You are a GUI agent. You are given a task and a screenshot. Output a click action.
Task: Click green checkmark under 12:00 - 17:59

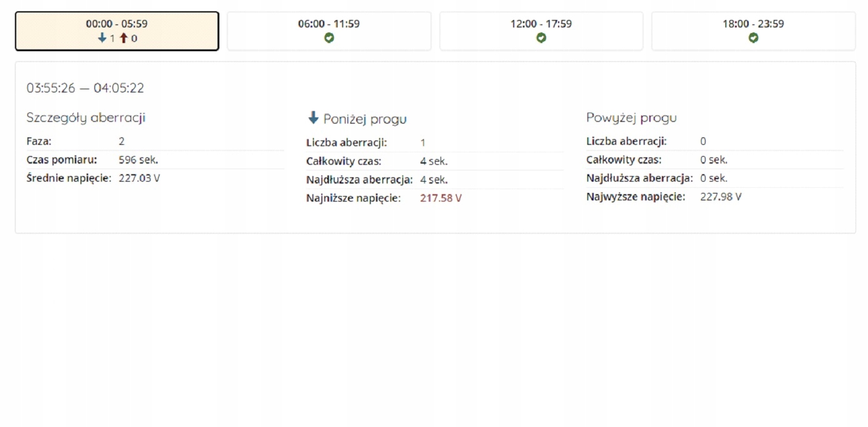point(541,38)
